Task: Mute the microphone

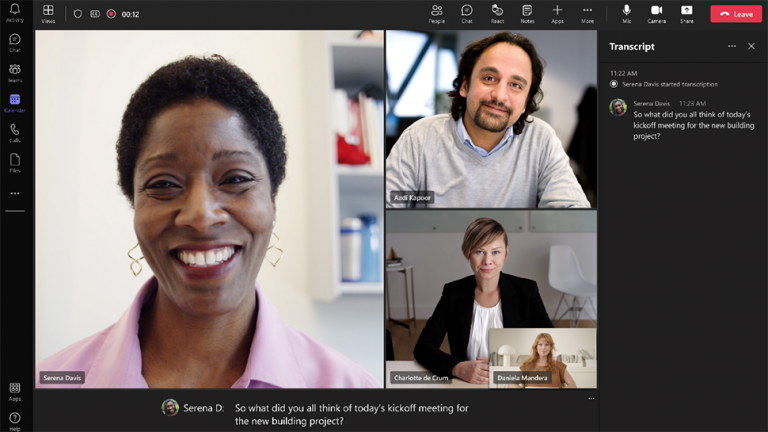Action: (x=627, y=13)
